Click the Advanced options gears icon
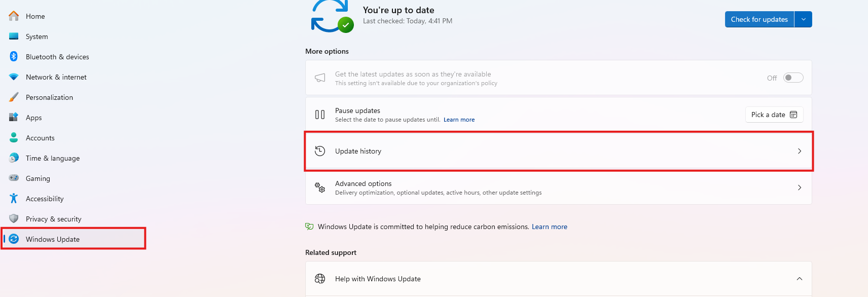Viewport: 868px width, 297px height. [320, 188]
